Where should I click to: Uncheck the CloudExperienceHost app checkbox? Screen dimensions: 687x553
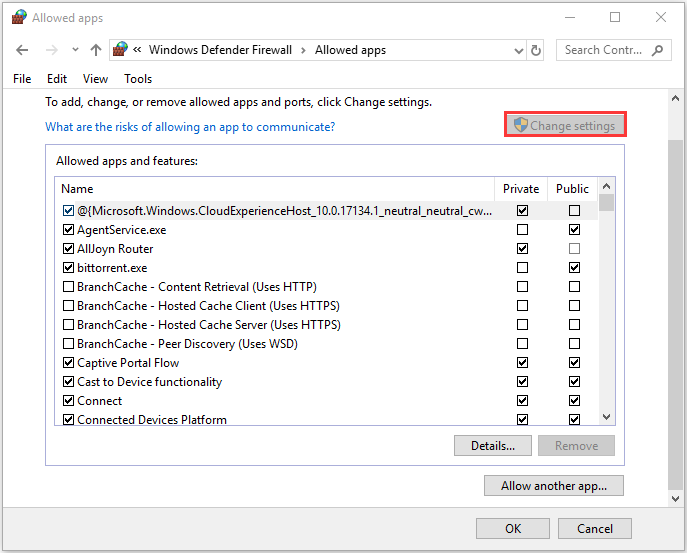pos(68,211)
